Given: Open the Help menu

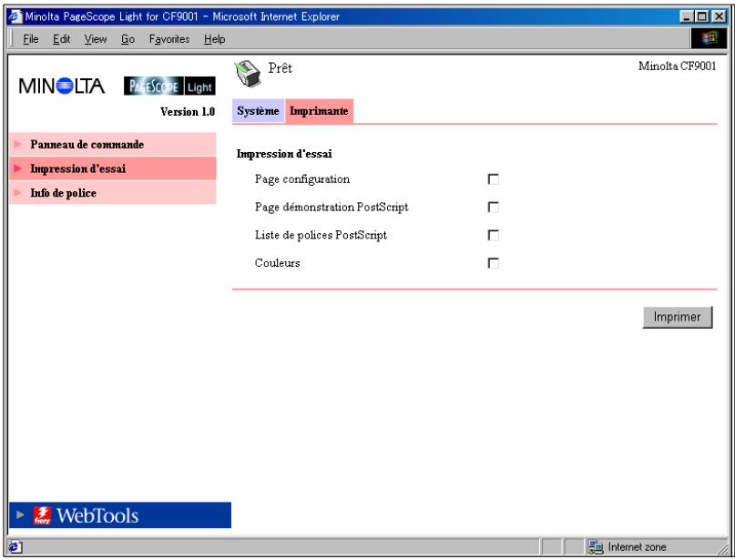Looking at the screenshot, I should click(x=215, y=39).
